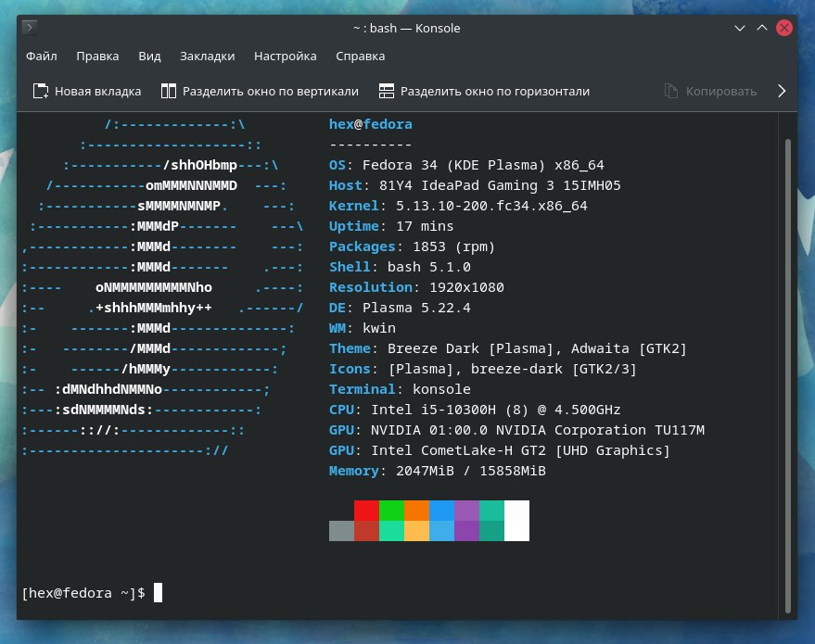
Task: Click the Memory: 2047MiB line
Action: pyautogui.click(x=437, y=471)
